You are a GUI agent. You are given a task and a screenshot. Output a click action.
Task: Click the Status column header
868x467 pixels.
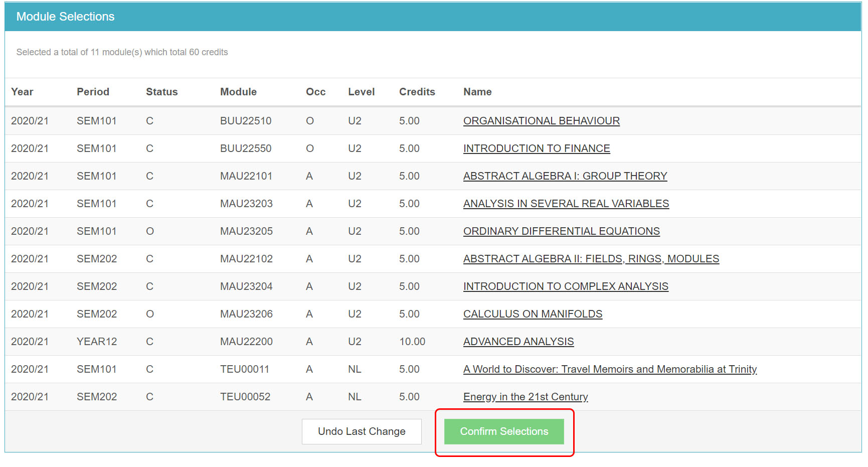coord(161,92)
